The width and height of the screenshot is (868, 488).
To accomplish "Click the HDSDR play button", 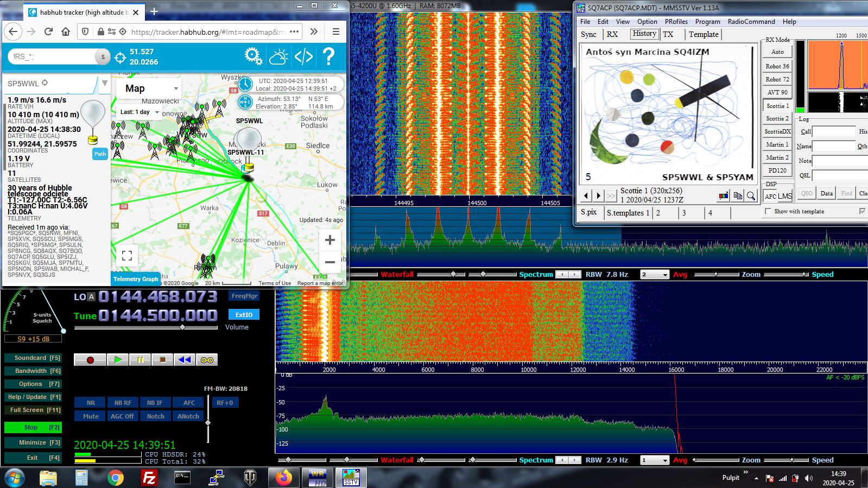I will 118,360.
